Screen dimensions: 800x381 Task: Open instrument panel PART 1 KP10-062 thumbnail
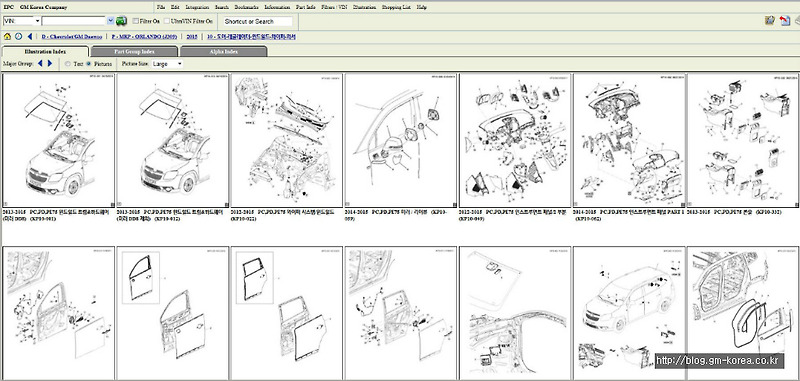tap(629, 140)
